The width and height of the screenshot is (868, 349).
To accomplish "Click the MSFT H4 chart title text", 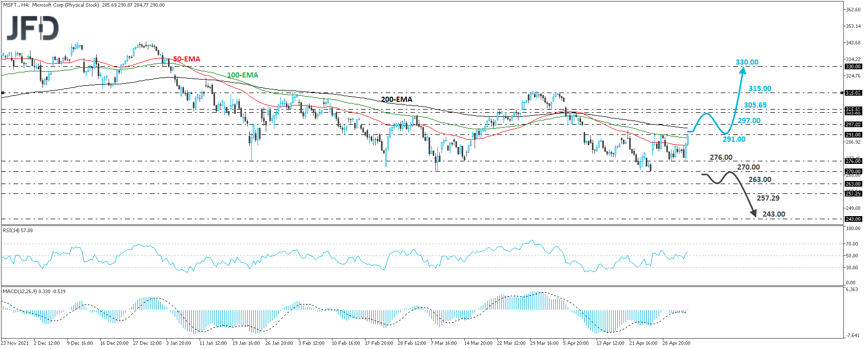I will pos(84,5).
